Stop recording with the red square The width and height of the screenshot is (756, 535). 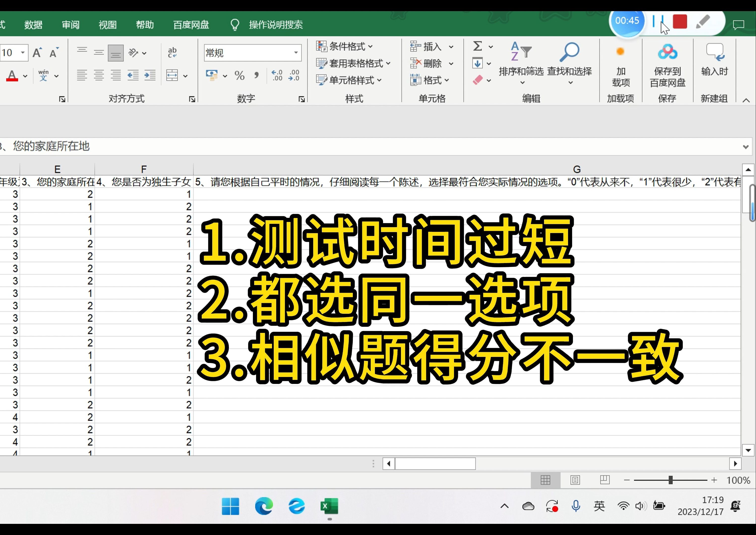[680, 22]
